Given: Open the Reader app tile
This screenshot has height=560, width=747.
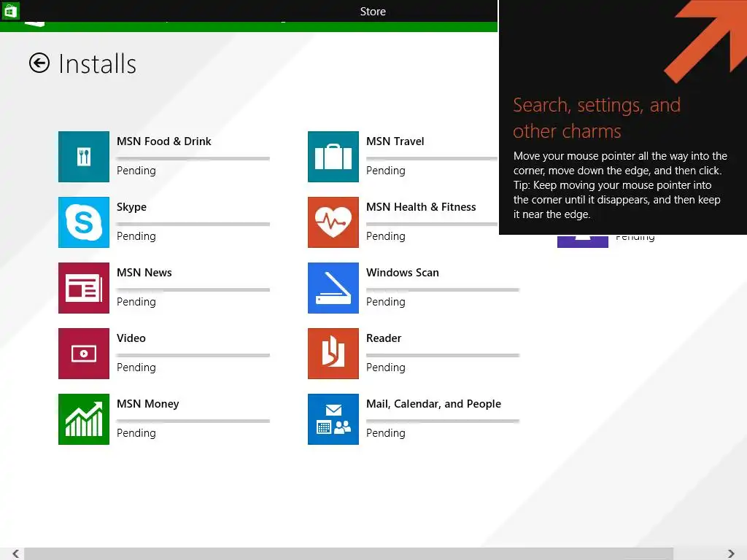Looking at the screenshot, I should tap(333, 354).
